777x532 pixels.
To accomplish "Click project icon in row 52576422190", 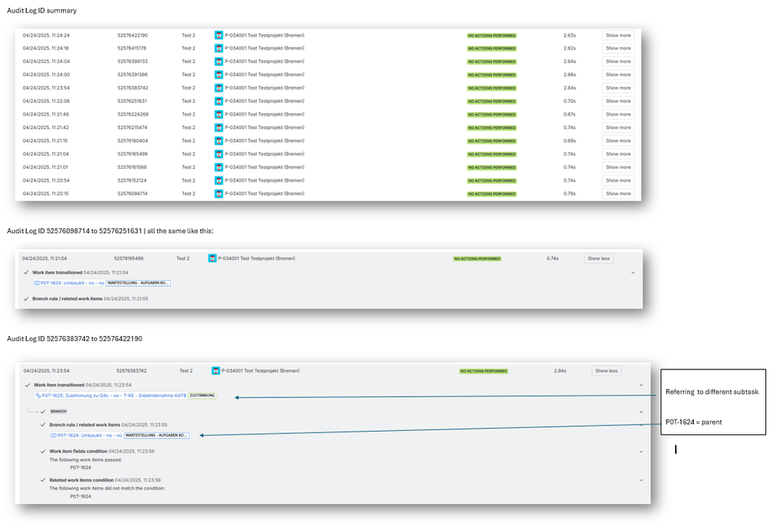I will 219,35.
